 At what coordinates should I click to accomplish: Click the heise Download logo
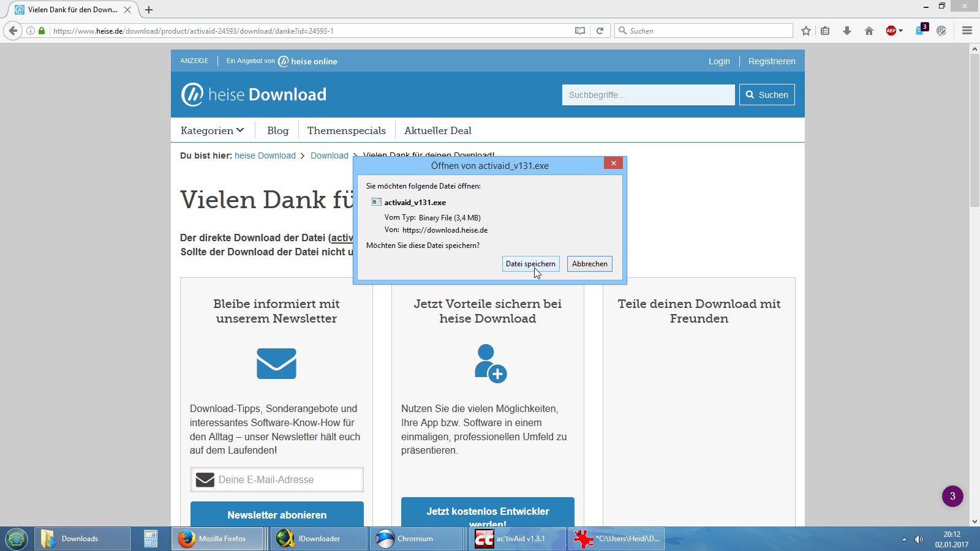click(254, 94)
